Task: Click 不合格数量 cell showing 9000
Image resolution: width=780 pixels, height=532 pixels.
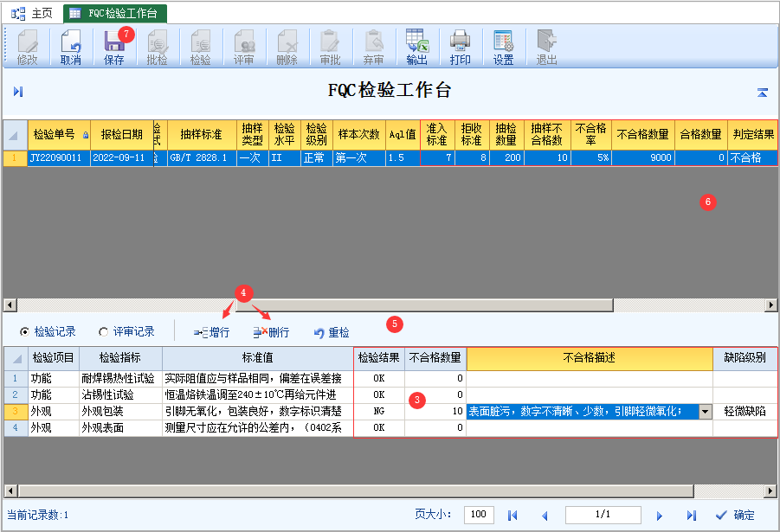Action: 643,158
